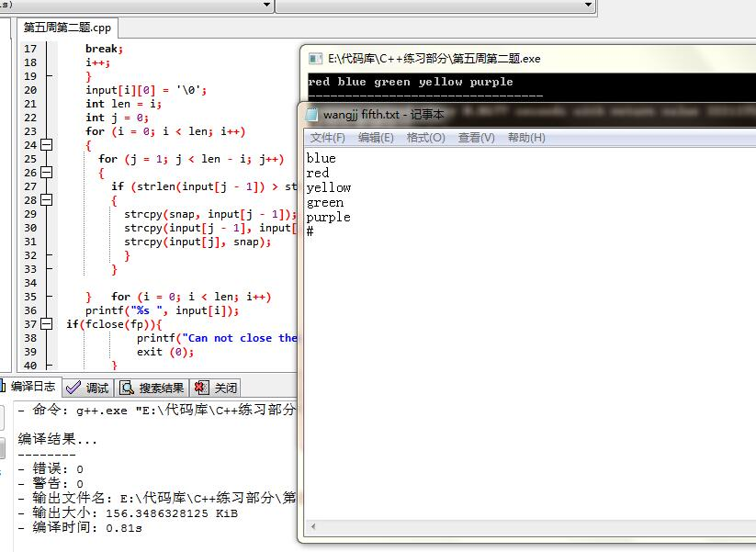Open Notepad's 编辑(E) menu
This screenshot has height=552, width=756.
[376, 138]
